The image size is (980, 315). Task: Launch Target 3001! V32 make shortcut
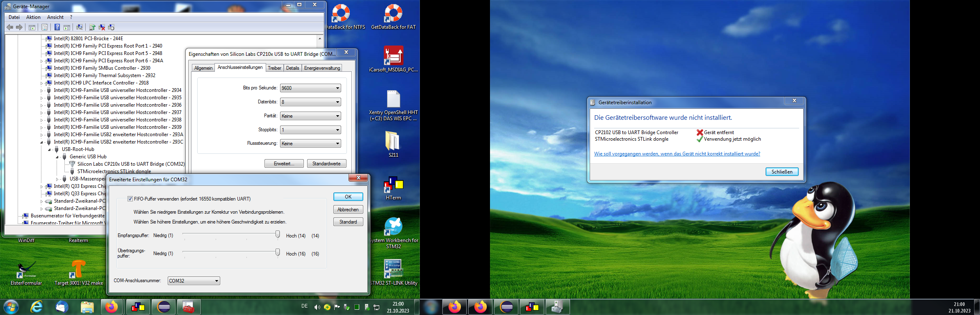78,272
